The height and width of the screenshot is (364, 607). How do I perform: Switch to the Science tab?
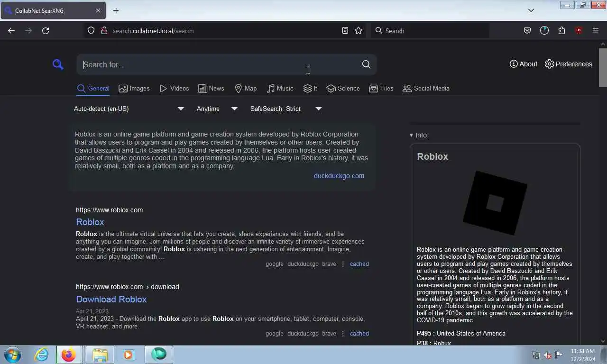click(343, 88)
